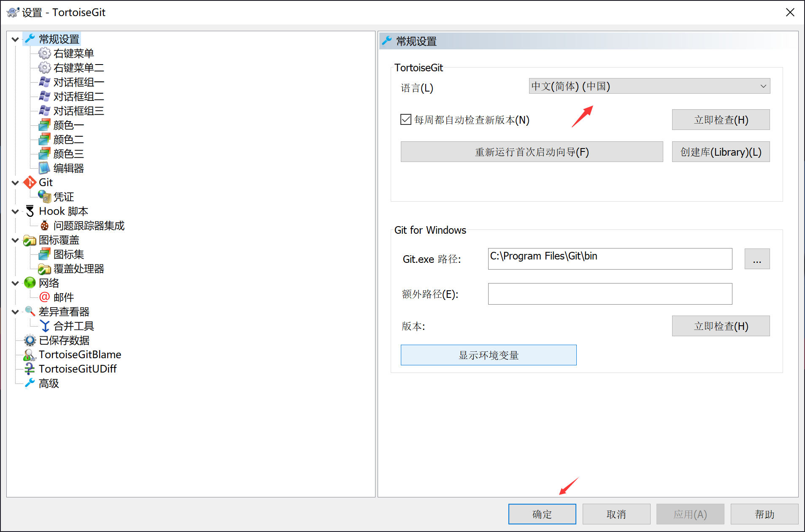Open the 帮助 button
This screenshot has width=805, height=532.
[x=764, y=514]
